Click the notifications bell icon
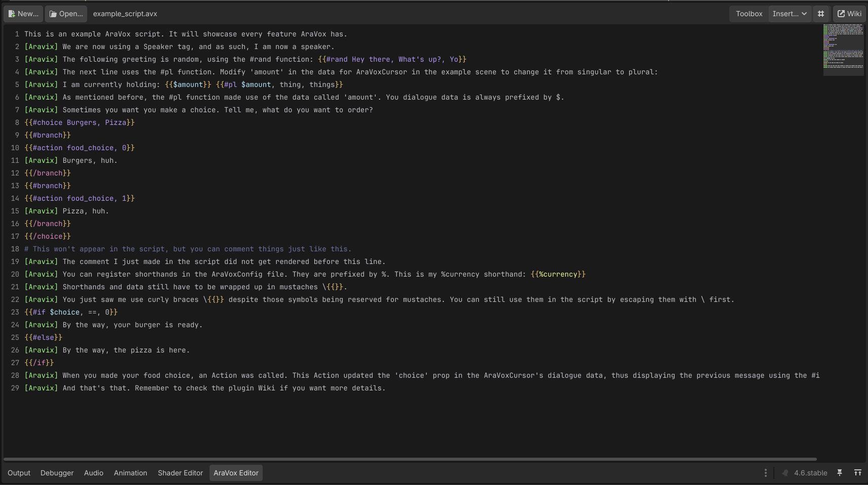 point(785,473)
